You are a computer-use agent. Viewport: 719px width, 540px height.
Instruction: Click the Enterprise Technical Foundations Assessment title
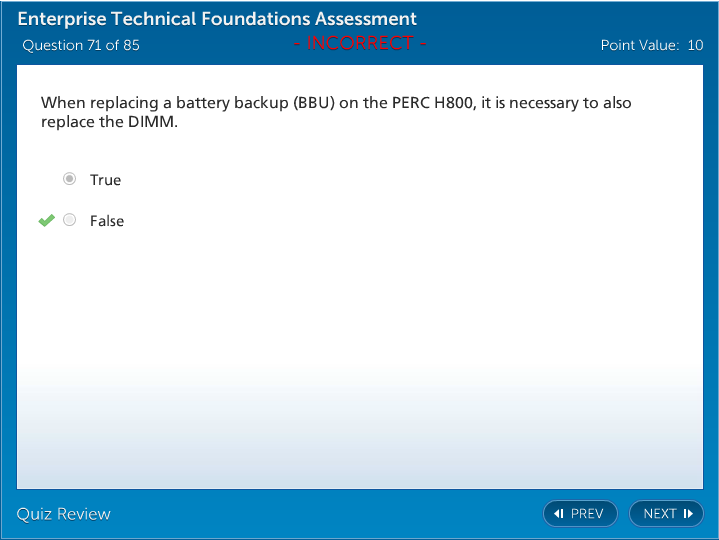click(x=217, y=19)
